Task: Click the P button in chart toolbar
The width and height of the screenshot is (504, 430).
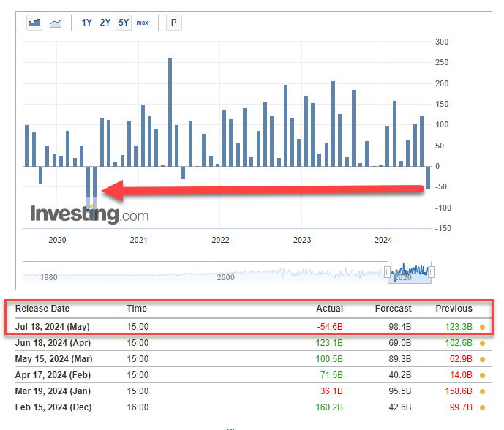Action: [x=173, y=23]
